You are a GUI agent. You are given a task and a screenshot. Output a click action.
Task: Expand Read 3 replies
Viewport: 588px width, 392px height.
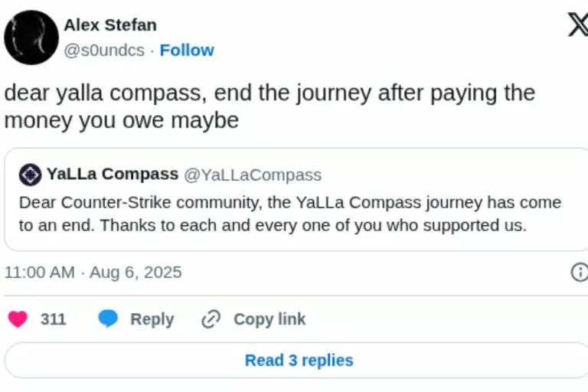[x=299, y=361]
